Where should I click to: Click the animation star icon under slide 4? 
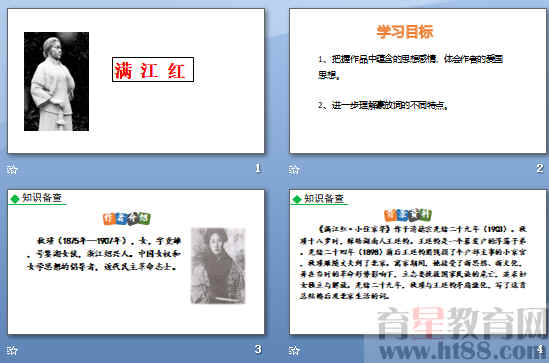click(294, 350)
